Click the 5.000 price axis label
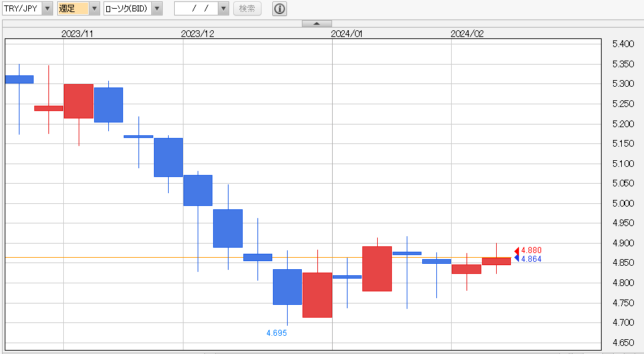 coord(623,203)
